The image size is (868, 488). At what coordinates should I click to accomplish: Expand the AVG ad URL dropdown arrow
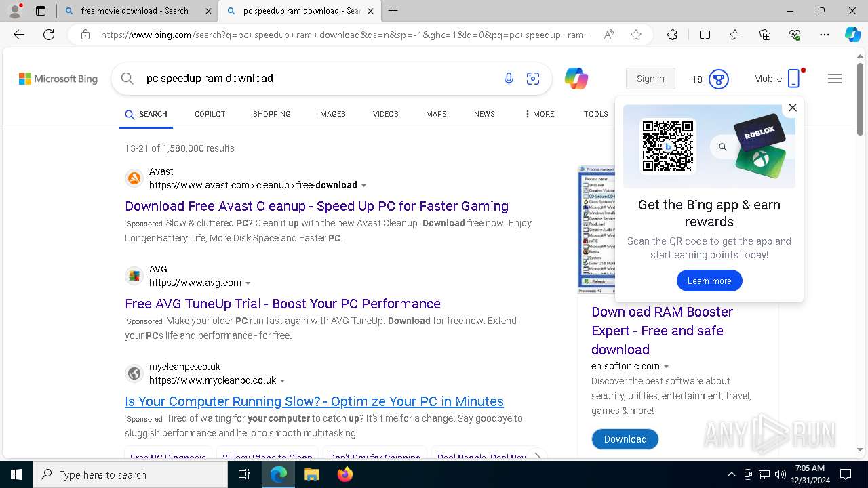pyautogui.click(x=248, y=283)
